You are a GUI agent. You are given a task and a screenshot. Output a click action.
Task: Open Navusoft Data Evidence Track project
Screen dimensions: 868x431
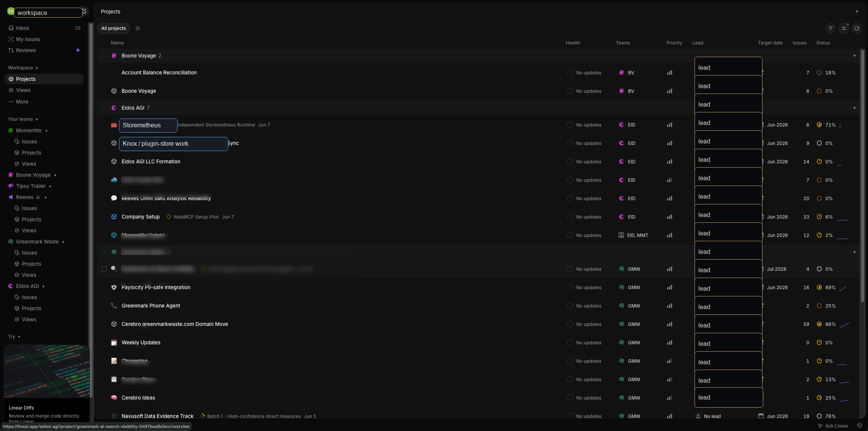157,416
